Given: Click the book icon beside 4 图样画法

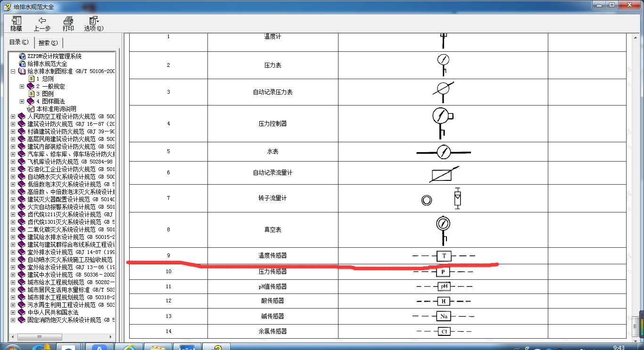Looking at the screenshot, I should 31,101.
